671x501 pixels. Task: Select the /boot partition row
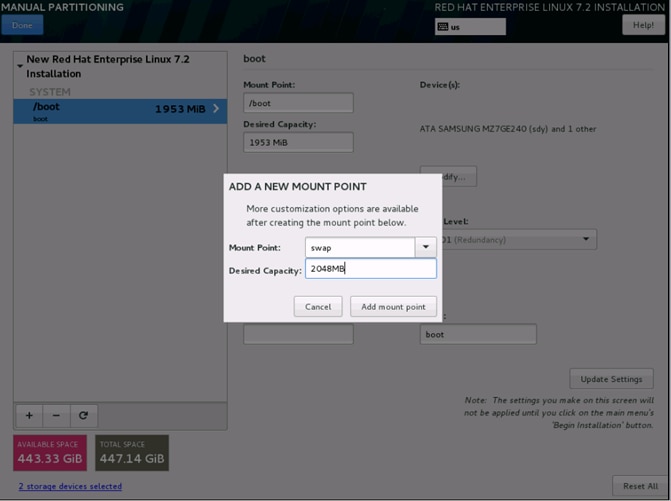[x=120, y=111]
